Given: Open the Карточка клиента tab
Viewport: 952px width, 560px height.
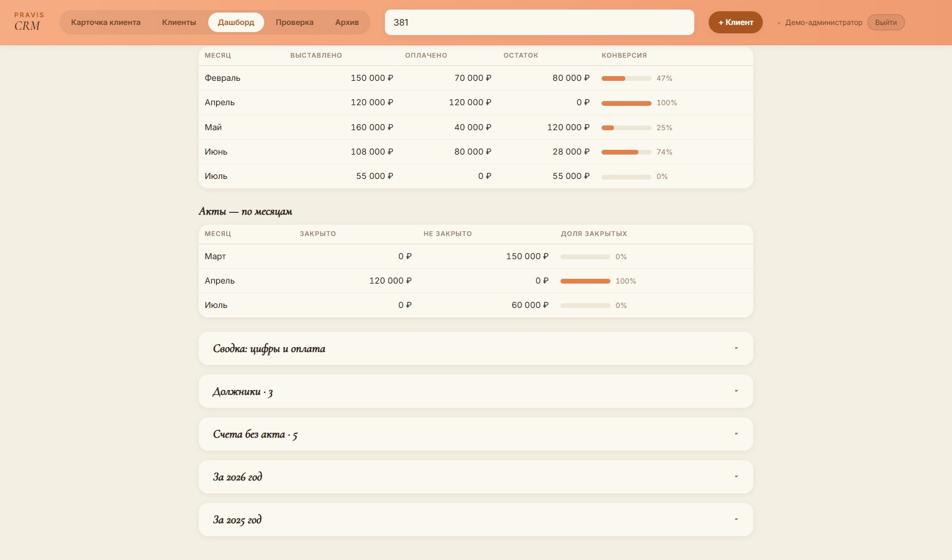Looking at the screenshot, I should coord(106,23).
